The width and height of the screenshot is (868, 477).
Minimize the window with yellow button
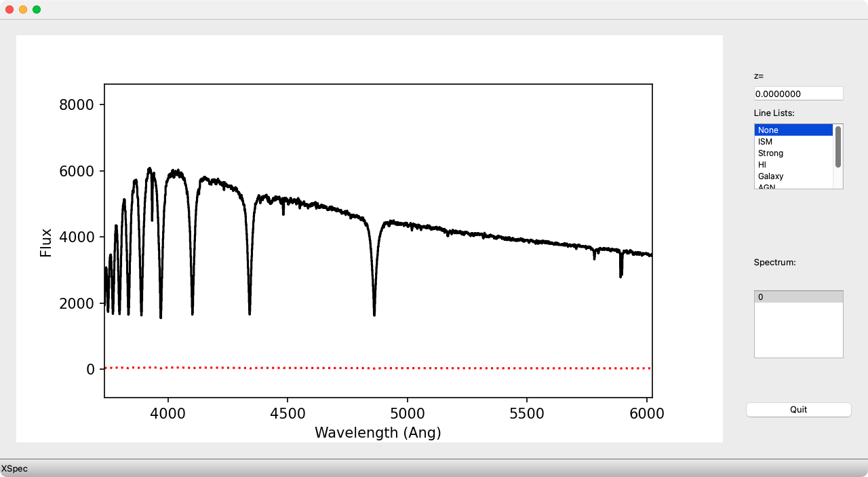(23, 9)
